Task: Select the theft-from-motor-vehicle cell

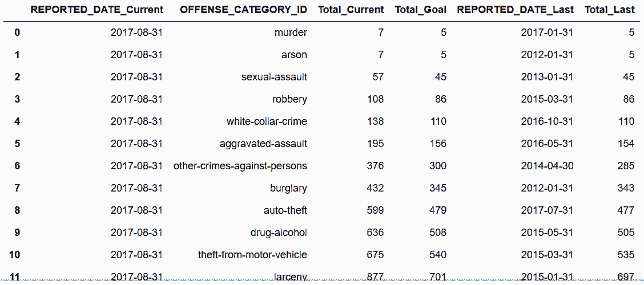Action: 252,255
